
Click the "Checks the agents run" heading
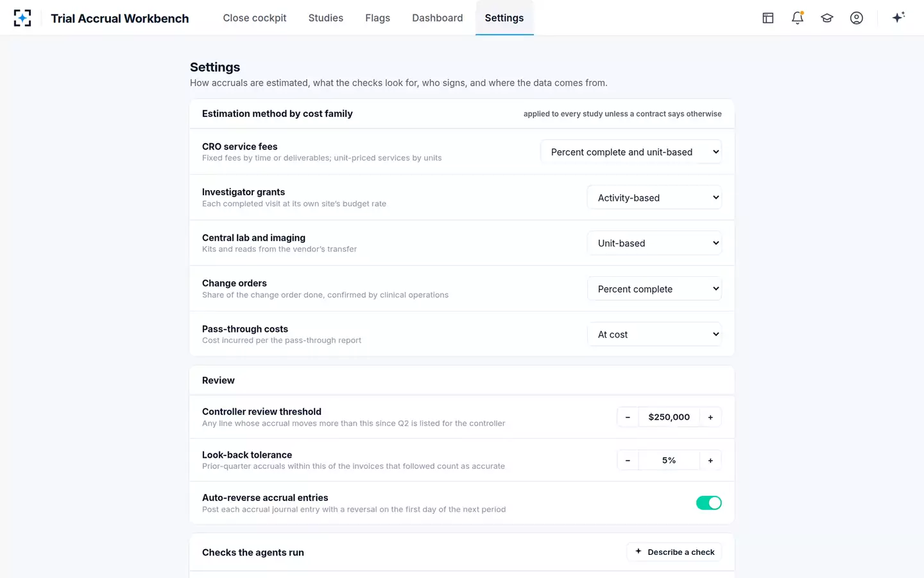(x=253, y=552)
